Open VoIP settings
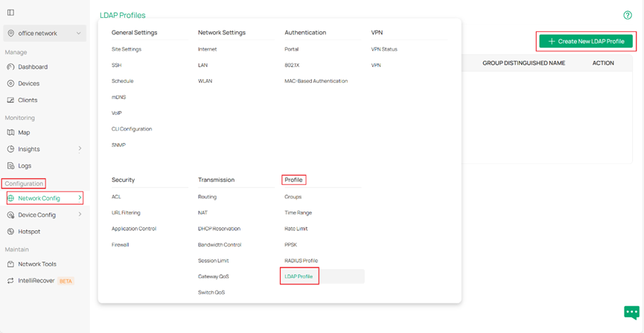This screenshot has height=333, width=644. (x=117, y=112)
